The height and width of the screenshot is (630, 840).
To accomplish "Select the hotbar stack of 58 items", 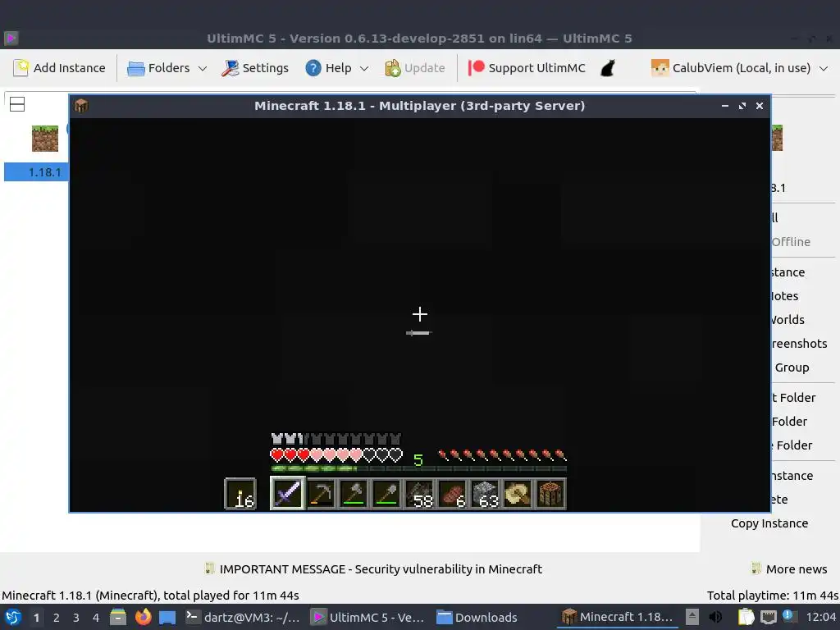I will click(419, 493).
